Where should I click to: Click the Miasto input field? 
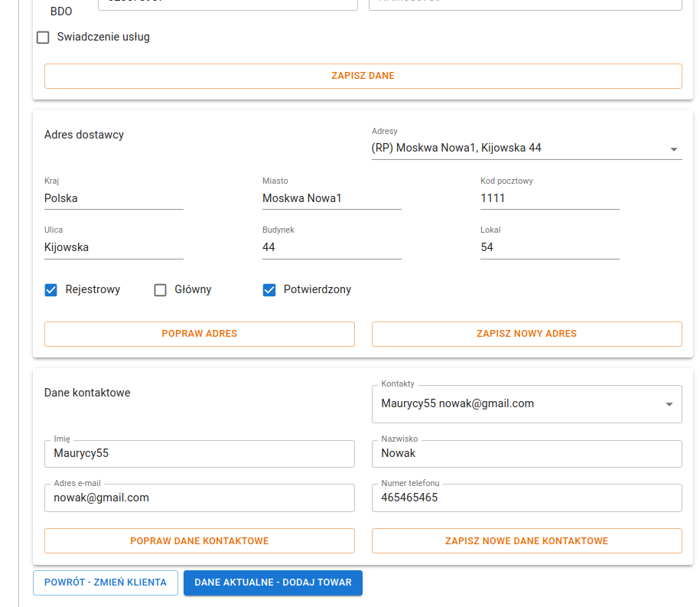(331, 198)
